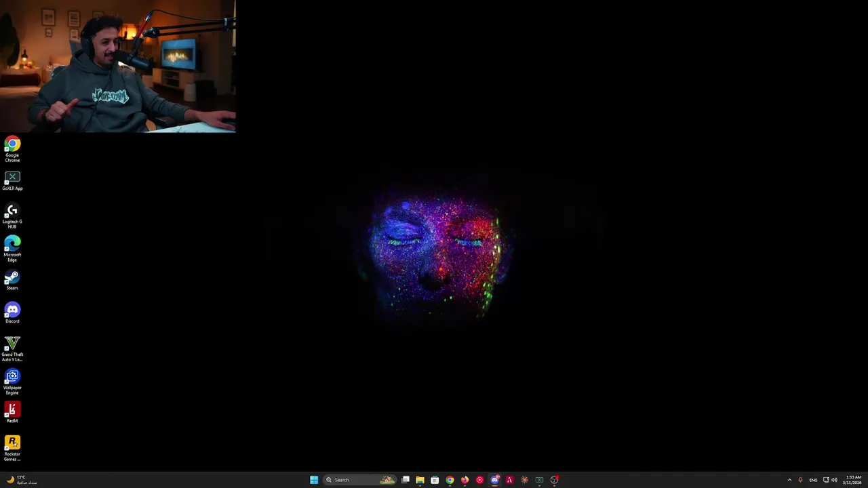Select the Grand Theft Auto V desktop icon
Screen dimensions: 868x488
click(x=12, y=349)
